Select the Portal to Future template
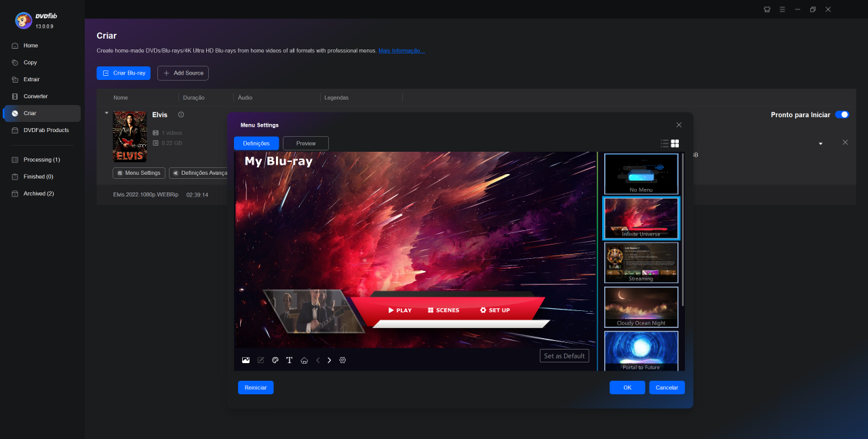Viewport: 868px width, 439px height. (641, 351)
